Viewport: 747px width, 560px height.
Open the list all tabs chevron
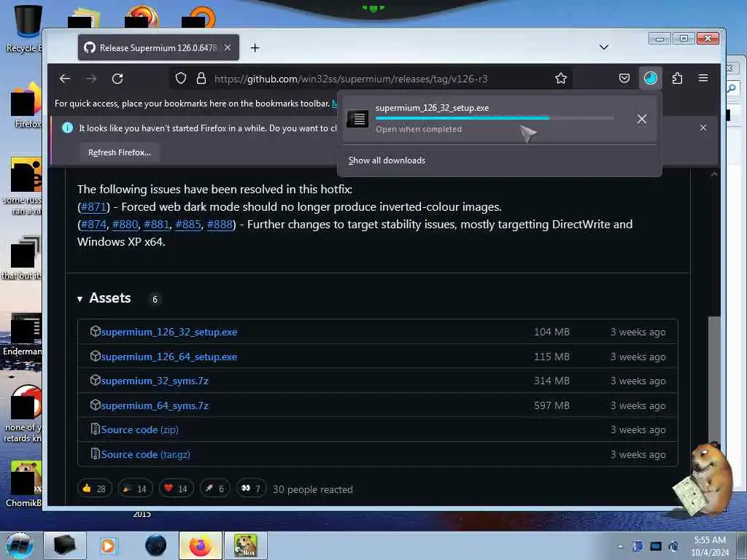coord(603,47)
